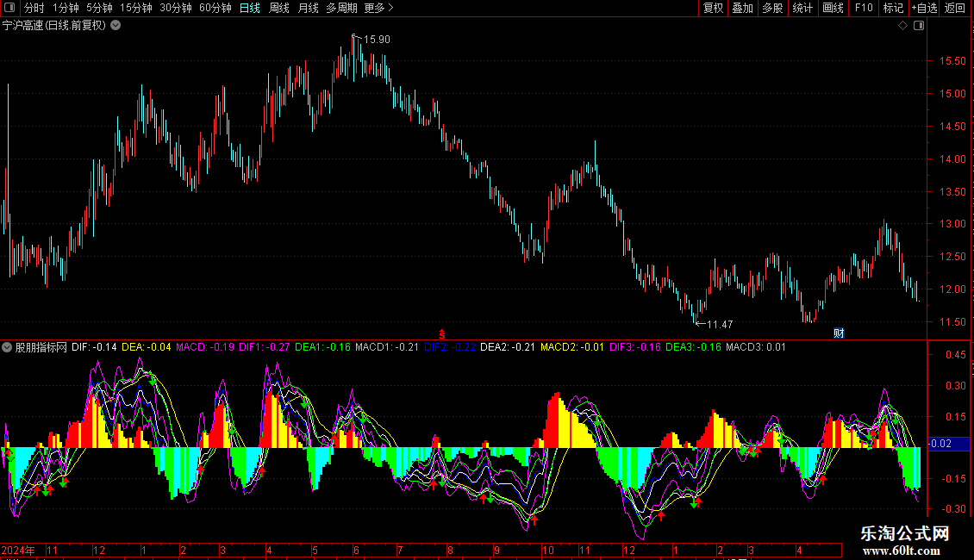The height and width of the screenshot is (560, 974).
Task: Click the red S marker on chart
Action: point(441,334)
